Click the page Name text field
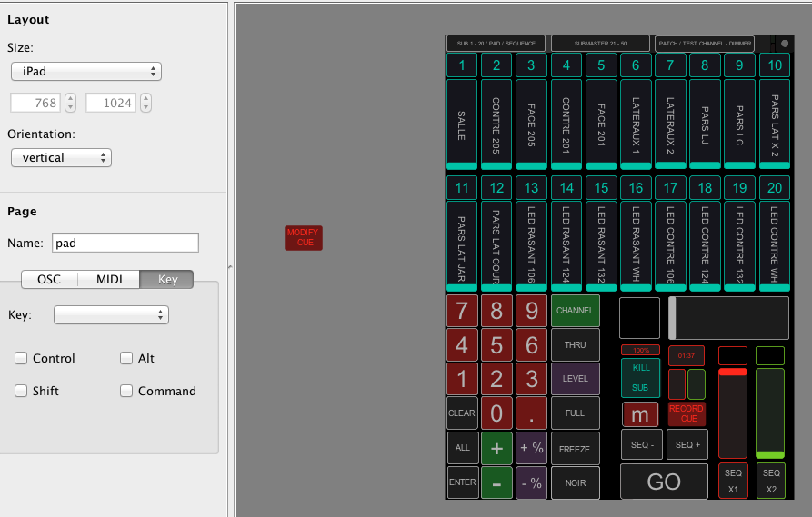Viewport: 812px width, 517px height. pyautogui.click(x=125, y=243)
